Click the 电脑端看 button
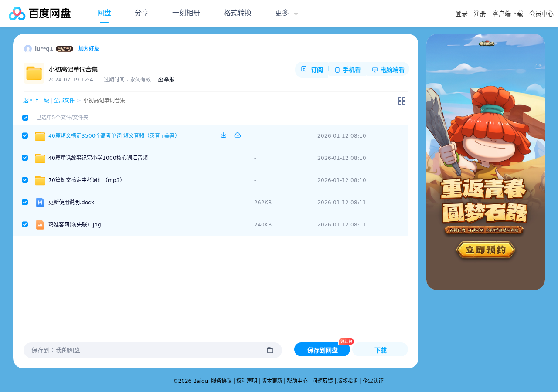 tap(388, 70)
